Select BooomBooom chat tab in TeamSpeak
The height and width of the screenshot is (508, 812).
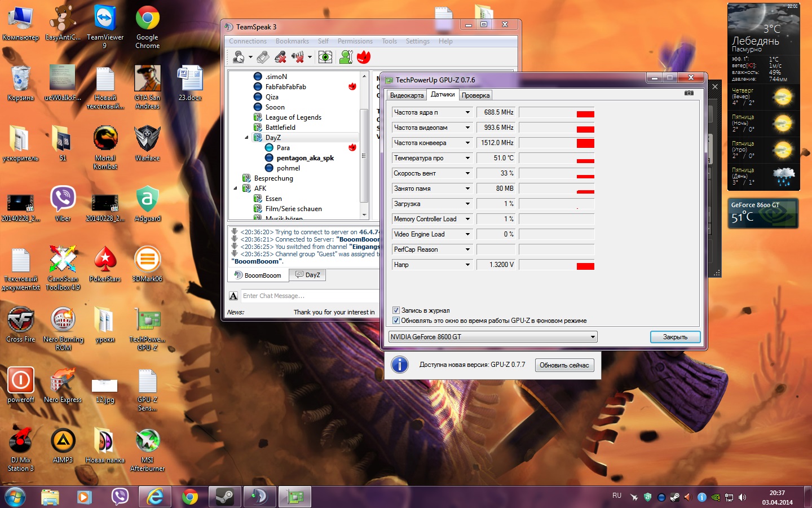tap(258, 275)
